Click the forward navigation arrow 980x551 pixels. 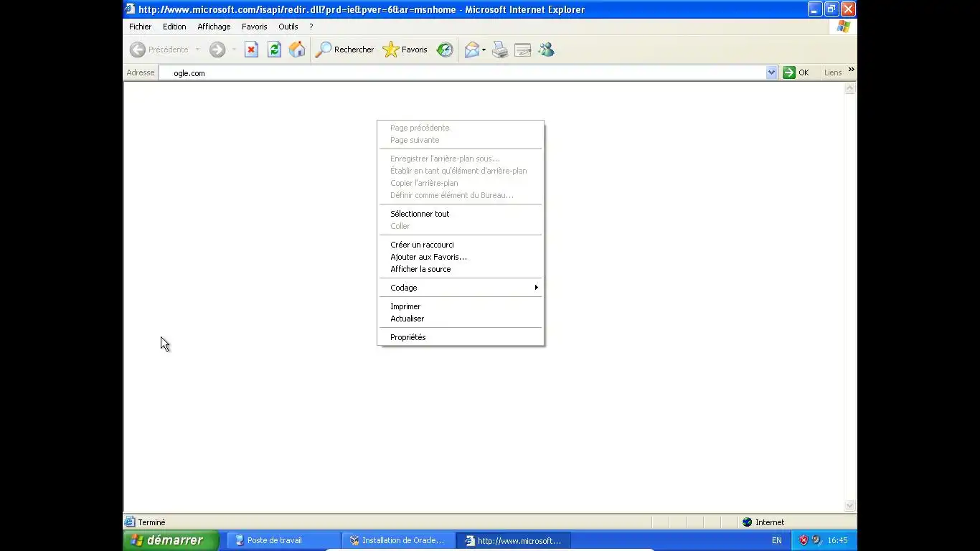coord(217,50)
